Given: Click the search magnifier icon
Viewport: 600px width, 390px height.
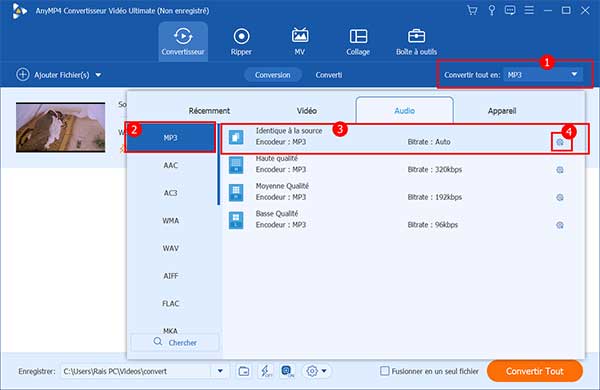Looking at the screenshot, I should (x=158, y=341).
